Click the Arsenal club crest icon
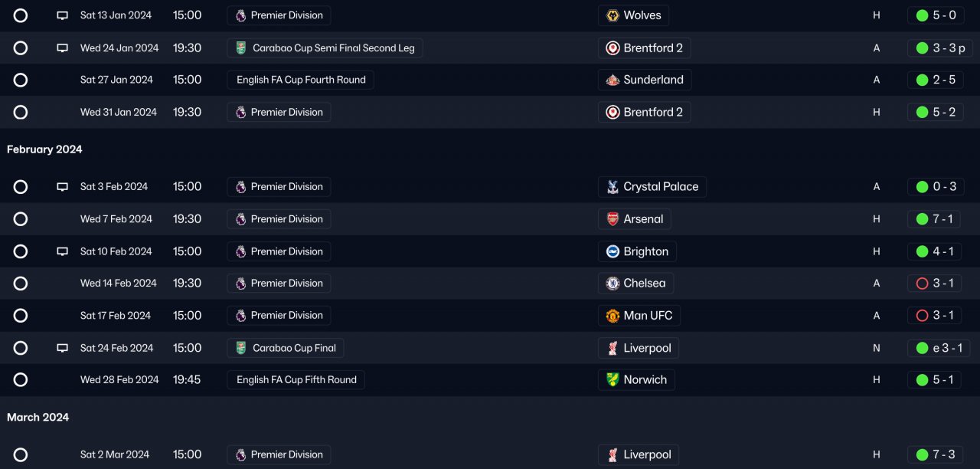The width and height of the screenshot is (980, 469). click(612, 219)
